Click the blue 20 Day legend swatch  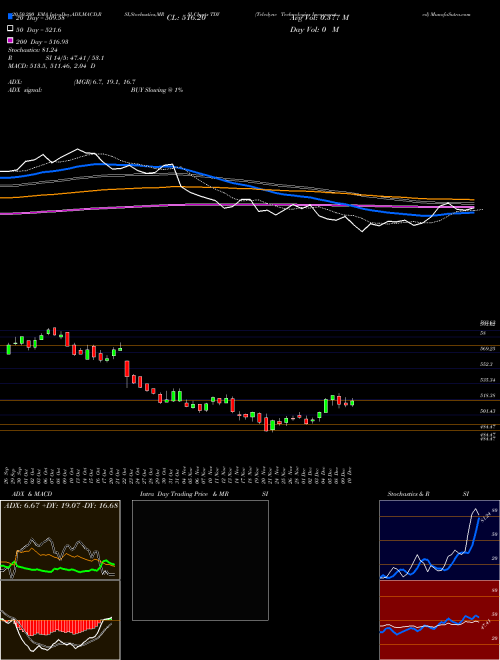[10, 16]
